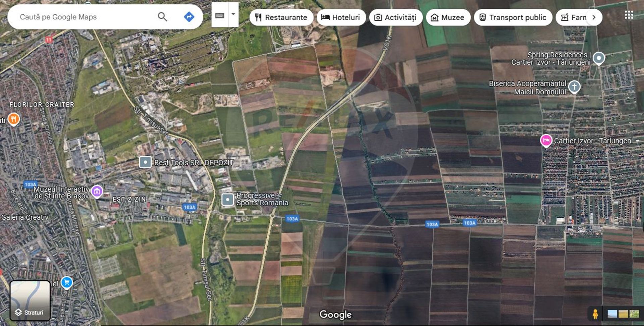
Task: Select the Muzee category chip
Action: click(448, 17)
